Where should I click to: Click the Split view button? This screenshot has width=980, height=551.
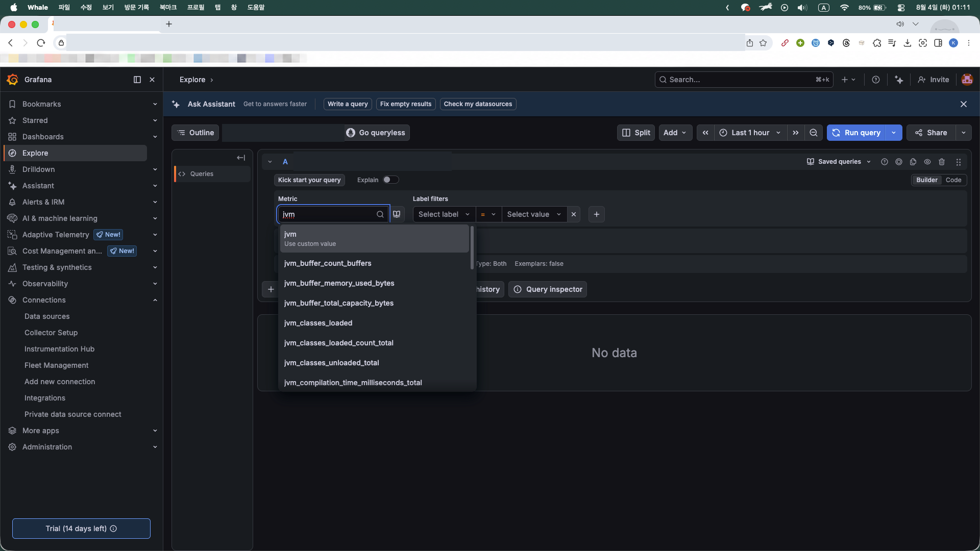636,133
